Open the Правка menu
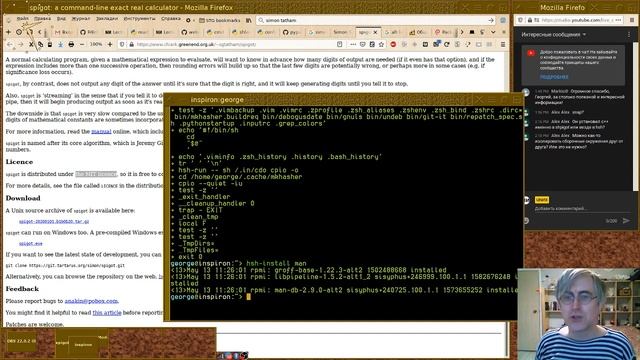Screen dimensions: 640x360 (42, 19)
